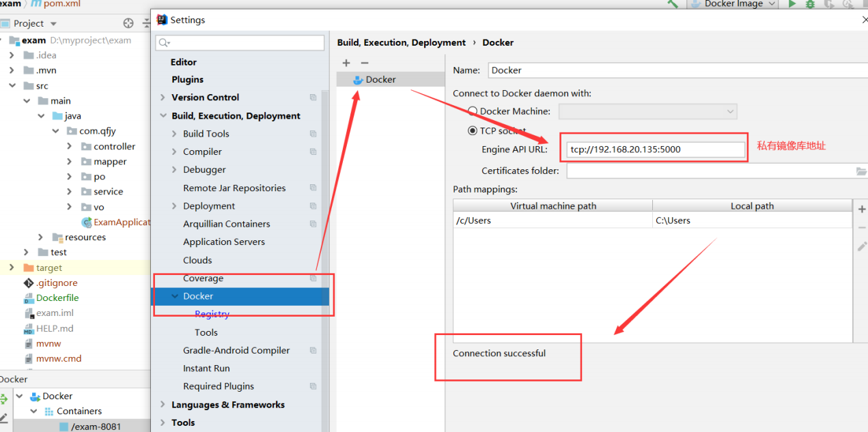Select the TCP socket radio button
Viewport: 868px width, 432px height.
coord(473,130)
